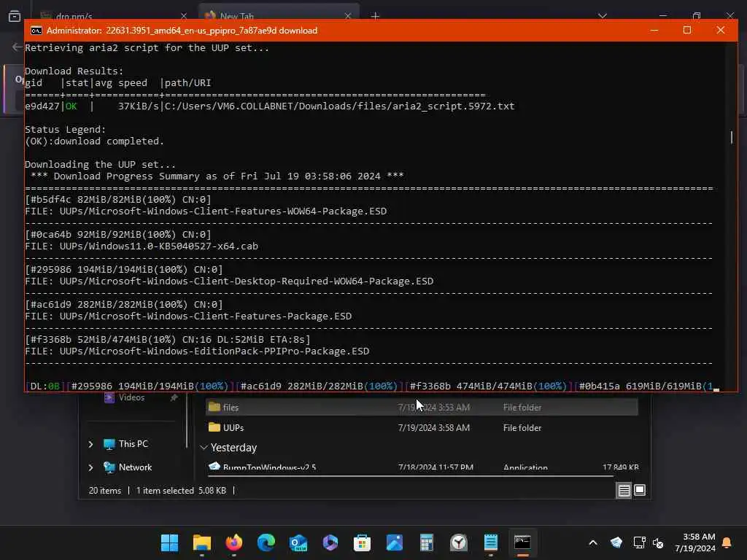Click the browser back arrow
The width and height of the screenshot is (747, 560).
[17, 47]
